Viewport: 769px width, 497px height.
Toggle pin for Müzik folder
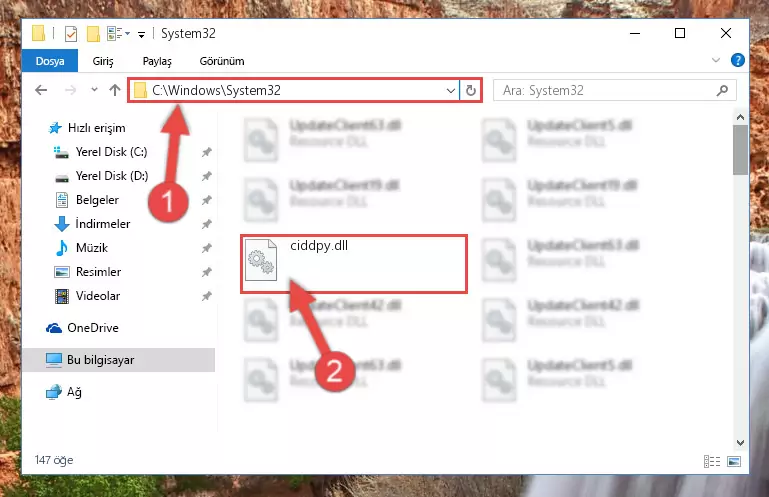(x=206, y=248)
